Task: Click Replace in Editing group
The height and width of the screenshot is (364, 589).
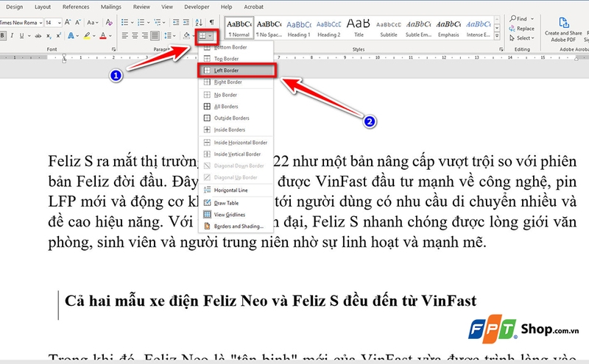Action: point(521,29)
